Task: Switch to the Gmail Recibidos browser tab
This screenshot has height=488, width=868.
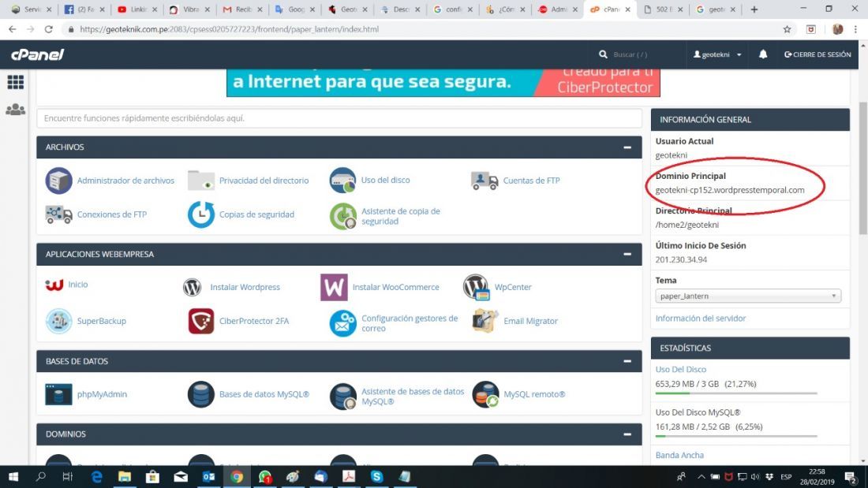Action: (242, 9)
